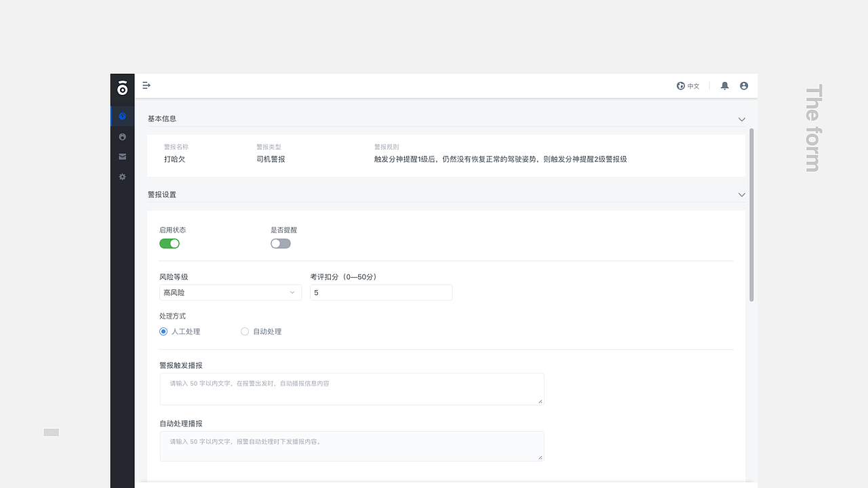
Task: Open the account avatar icon
Action: 744,86
